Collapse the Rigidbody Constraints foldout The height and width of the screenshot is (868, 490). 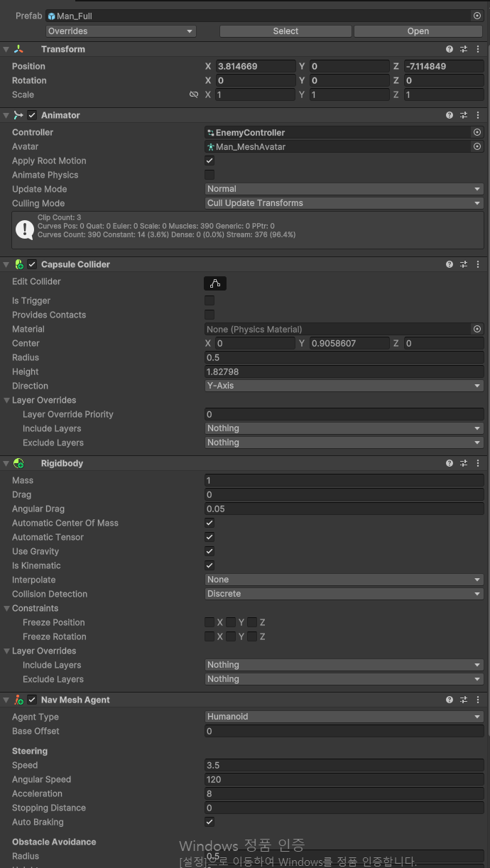point(6,608)
